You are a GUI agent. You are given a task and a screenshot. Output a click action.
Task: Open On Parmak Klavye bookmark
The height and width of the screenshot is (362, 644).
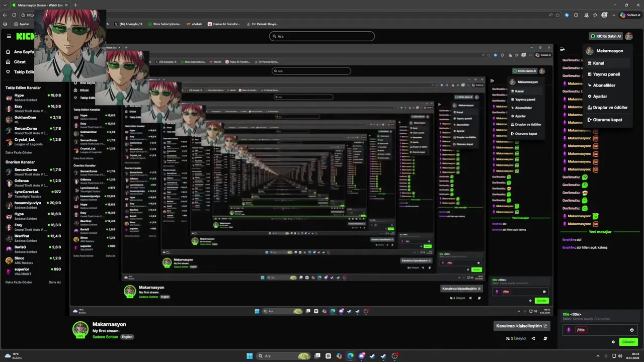(262, 24)
